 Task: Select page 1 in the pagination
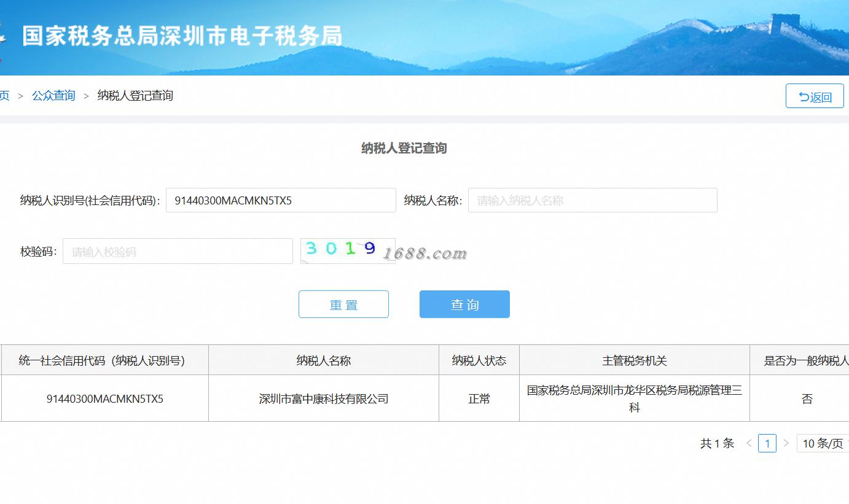coord(767,443)
